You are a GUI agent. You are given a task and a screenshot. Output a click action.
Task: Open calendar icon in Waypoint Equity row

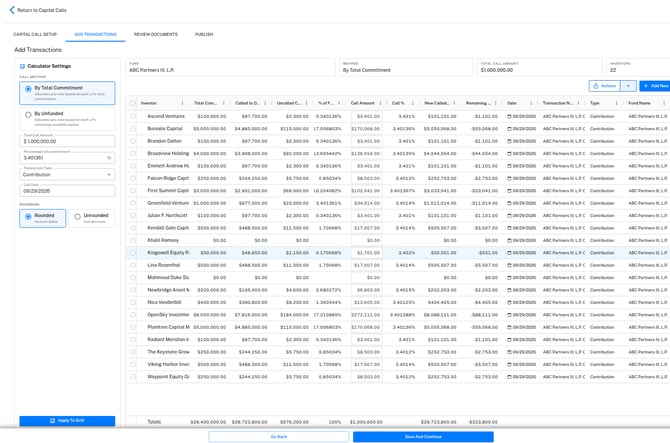pyautogui.click(x=509, y=377)
